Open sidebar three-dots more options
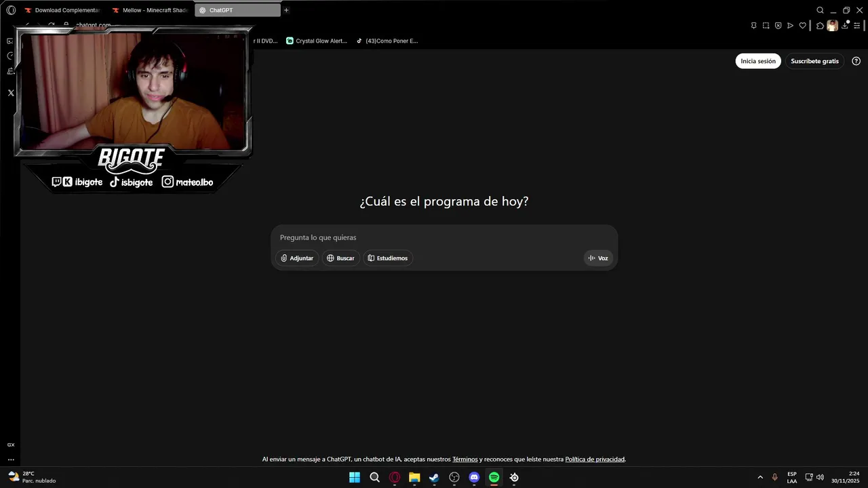The height and width of the screenshot is (488, 868). (11, 460)
